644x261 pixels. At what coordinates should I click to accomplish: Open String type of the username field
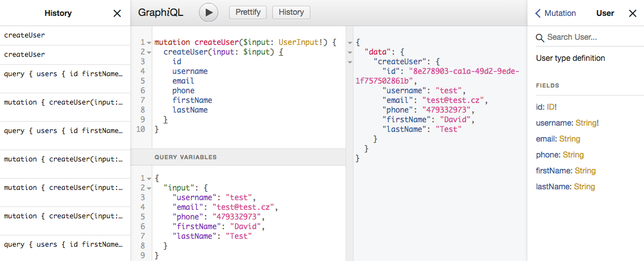585,123
